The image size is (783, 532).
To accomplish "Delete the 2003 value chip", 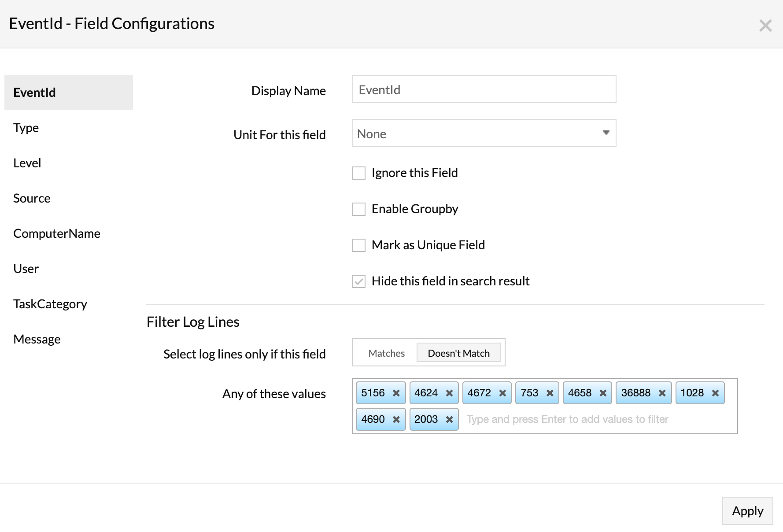I will [x=449, y=420].
